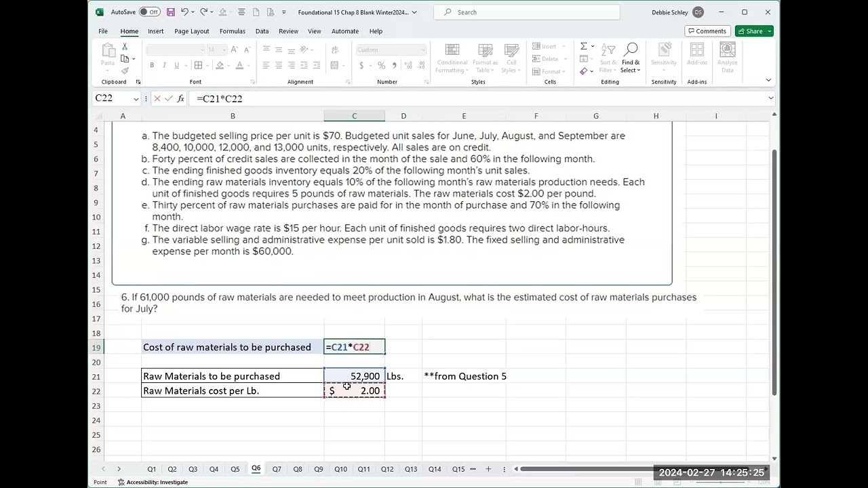The image size is (868, 488).
Task: Click Debbie Schley account button
Action: (677, 12)
